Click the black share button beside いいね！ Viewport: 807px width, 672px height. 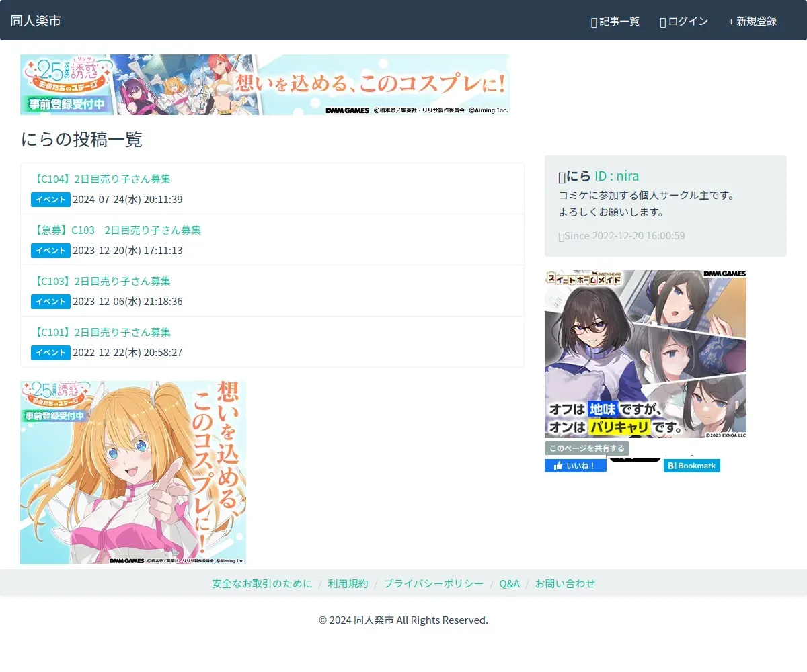tap(635, 459)
